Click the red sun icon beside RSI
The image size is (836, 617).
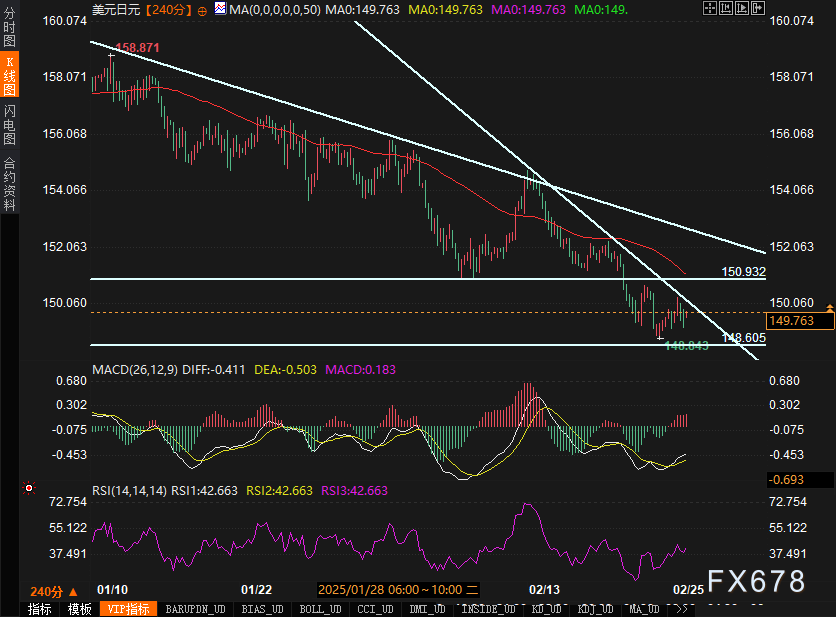[28, 489]
